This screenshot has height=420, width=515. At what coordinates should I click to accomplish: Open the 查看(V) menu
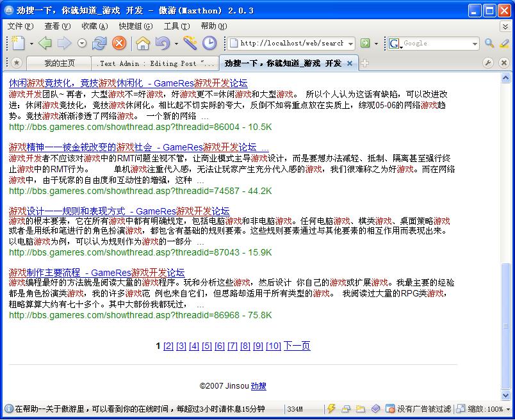pos(58,26)
